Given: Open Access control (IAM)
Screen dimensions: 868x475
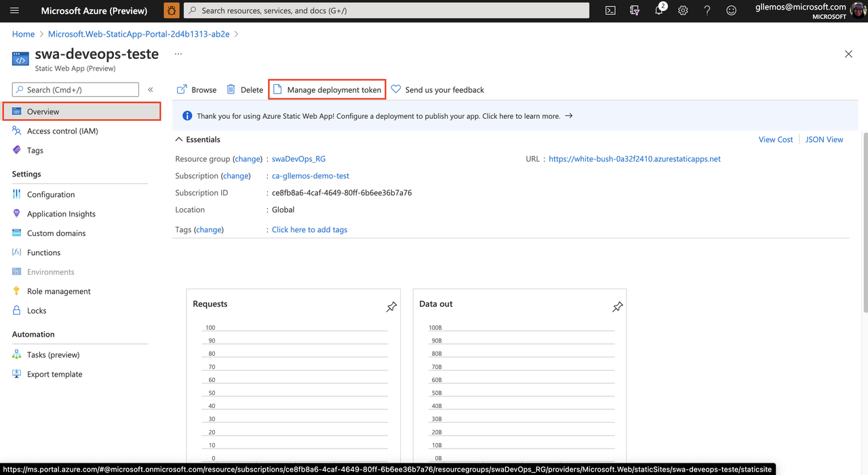Looking at the screenshot, I should point(62,131).
